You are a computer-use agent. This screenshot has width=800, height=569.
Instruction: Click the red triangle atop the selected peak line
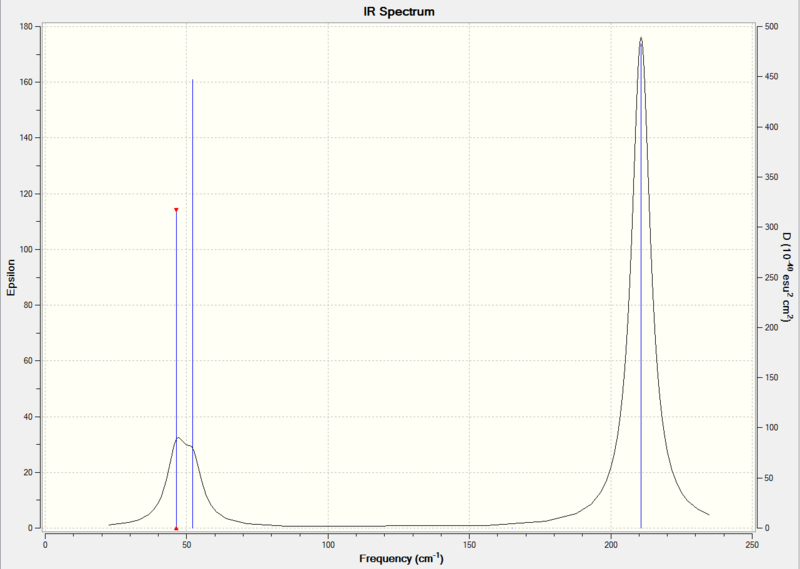point(177,210)
